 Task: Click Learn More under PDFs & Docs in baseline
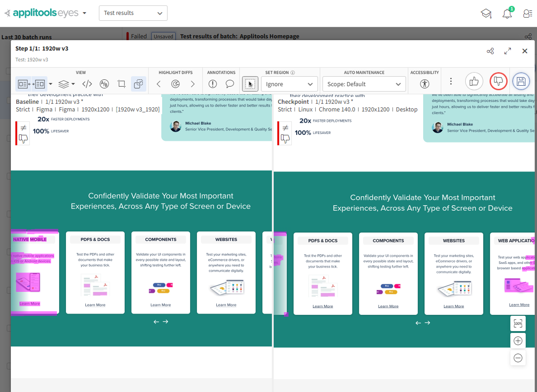pos(95,305)
